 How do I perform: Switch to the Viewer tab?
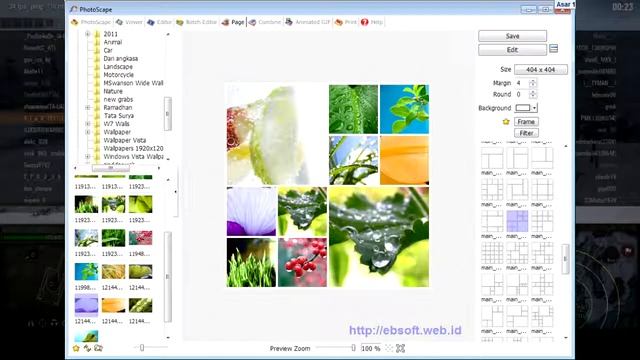tap(129, 22)
